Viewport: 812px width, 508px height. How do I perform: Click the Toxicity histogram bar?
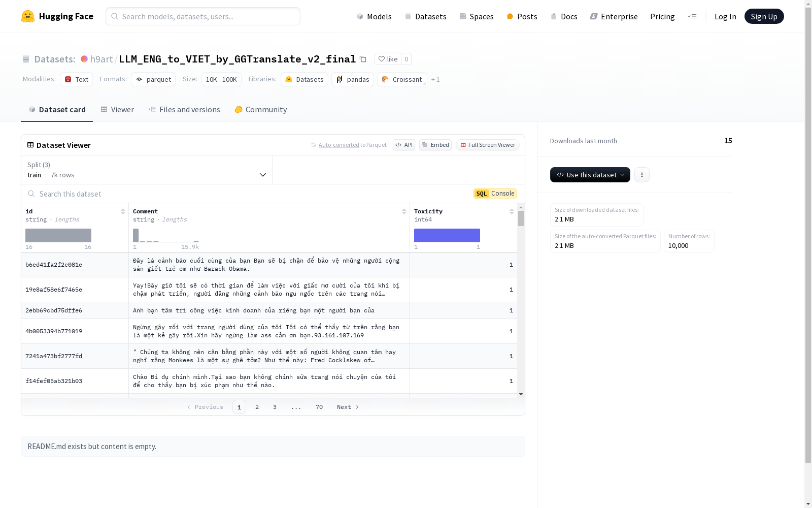[447, 235]
